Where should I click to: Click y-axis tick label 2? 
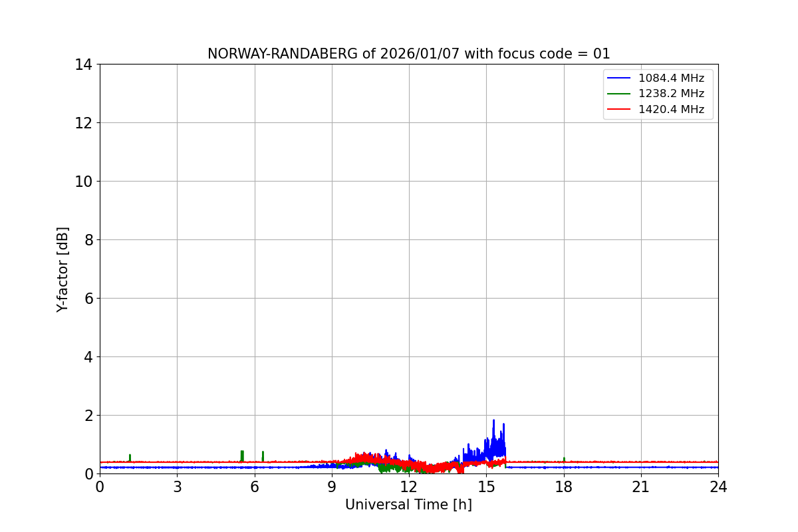(x=88, y=416)
